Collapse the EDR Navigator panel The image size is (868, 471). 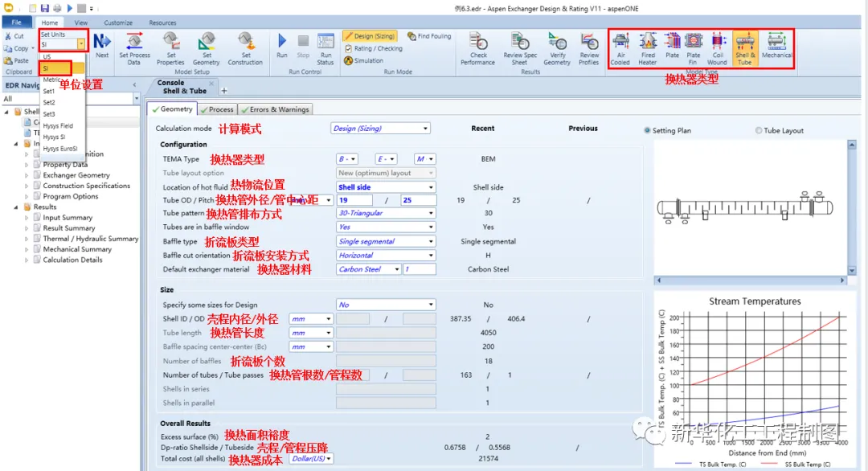coord(134,84)
